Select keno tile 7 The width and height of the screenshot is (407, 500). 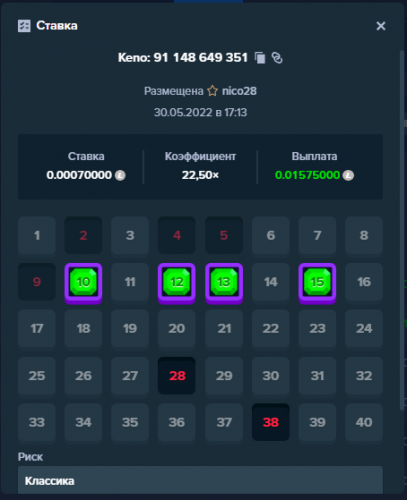click(317, 236)
